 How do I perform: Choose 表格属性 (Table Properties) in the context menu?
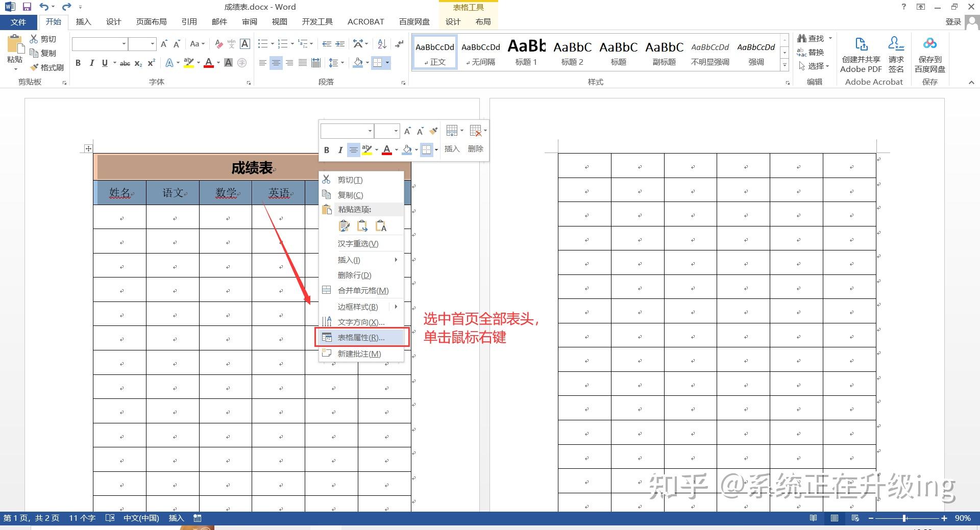pyautogui.click(x=361, y=338)
